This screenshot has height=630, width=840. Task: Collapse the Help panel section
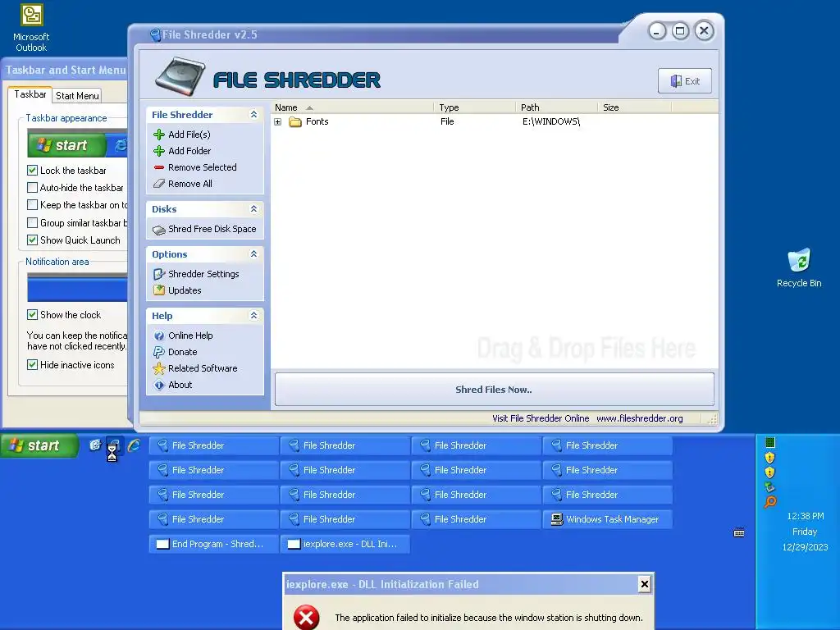pos(254,316)
